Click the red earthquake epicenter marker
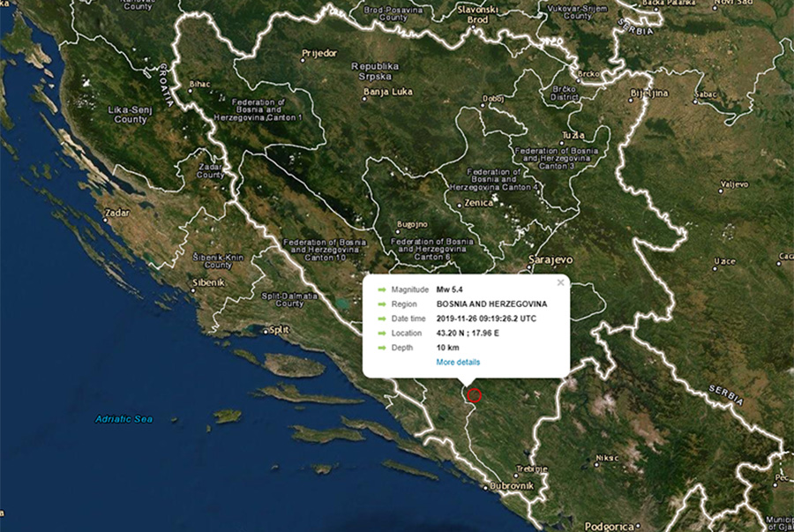Viewport: 794px width, 532px height. coord(474,395)
